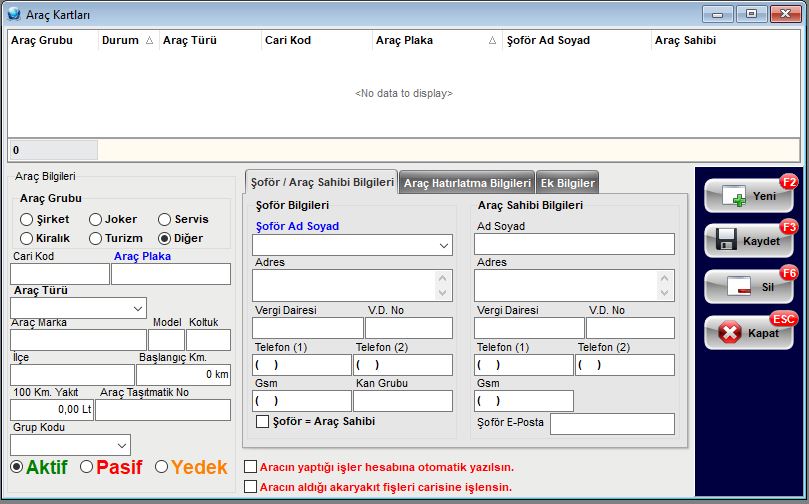Viewport: 809px width, 504px height.
Task: Click the Yeni button's new record icon
Action: [733, 196]
